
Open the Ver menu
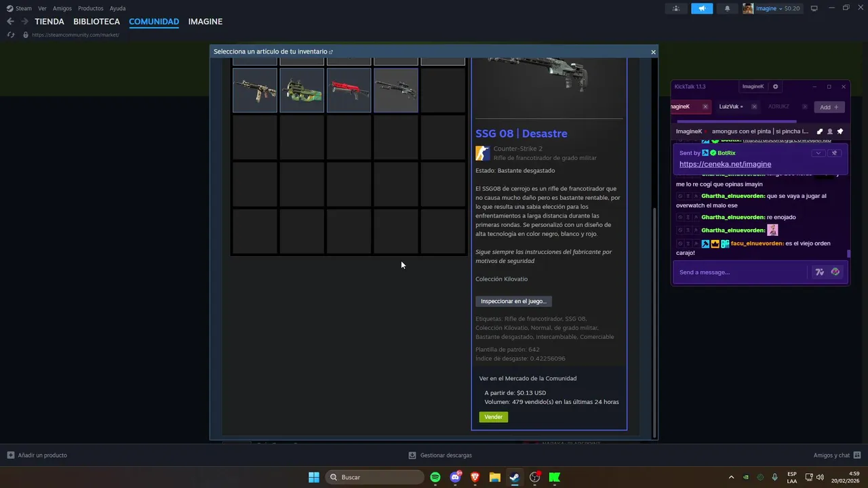pos(42,8)
